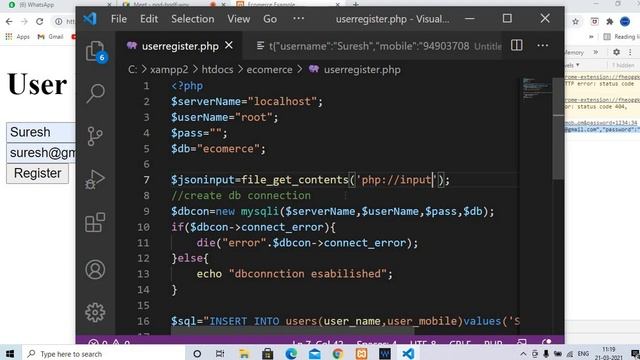640x360 pixels.
Task: Click the die("error" code line
Action: click(x=307, y=243)
